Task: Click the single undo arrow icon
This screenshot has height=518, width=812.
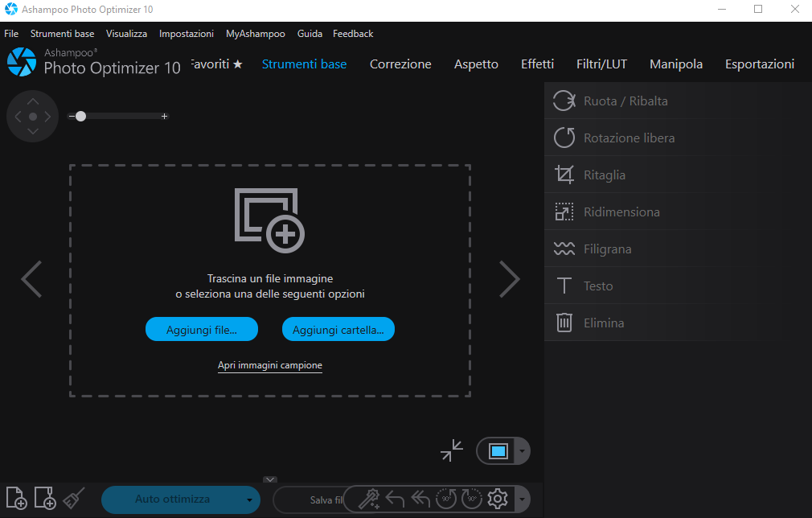Action: click(x=395, y=499)
